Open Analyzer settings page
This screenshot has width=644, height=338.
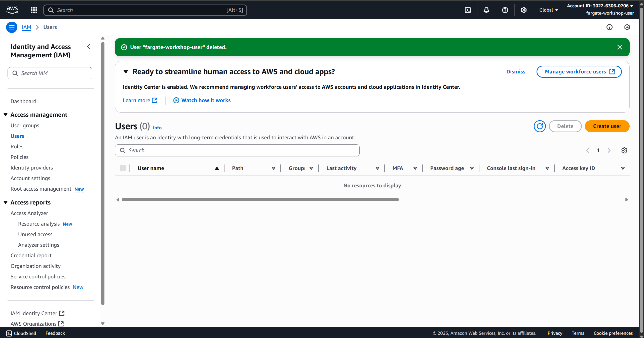click(x=39, y=245)
